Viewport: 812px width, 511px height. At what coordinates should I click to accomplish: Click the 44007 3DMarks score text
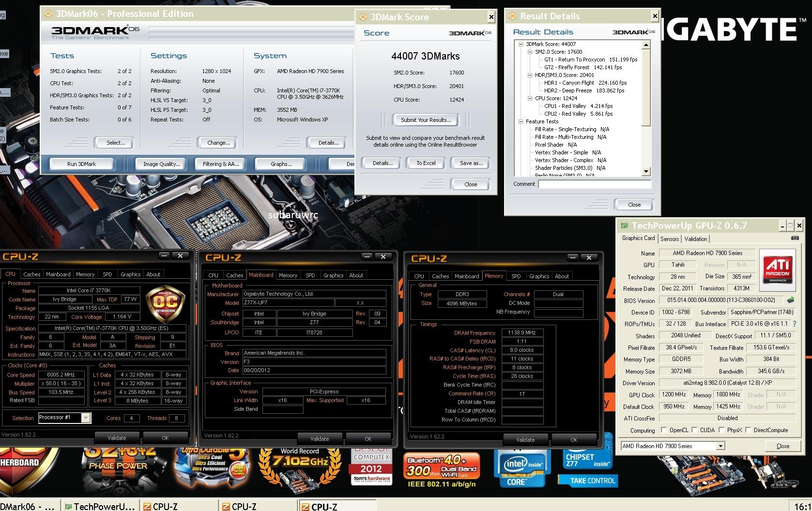426,56
